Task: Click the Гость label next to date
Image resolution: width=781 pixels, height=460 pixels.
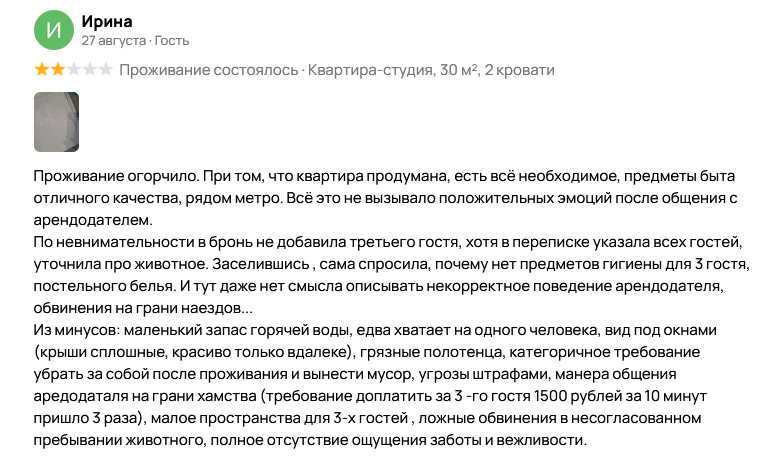Action: [x=171, y=41]
